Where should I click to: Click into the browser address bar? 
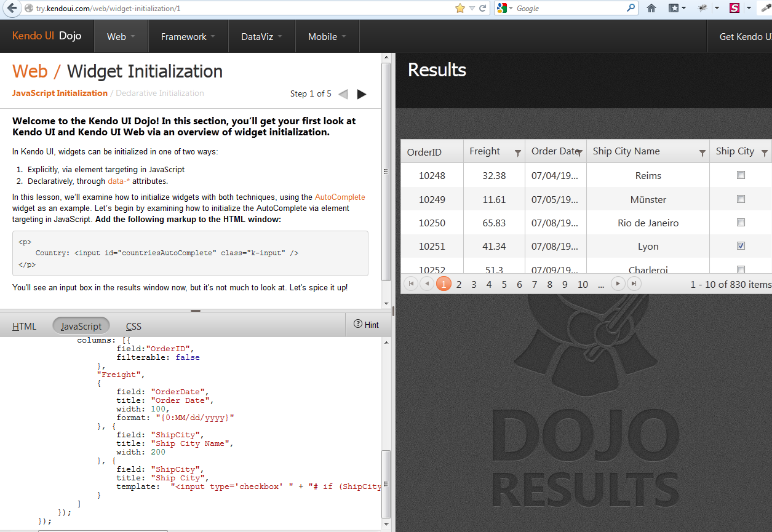246,9
